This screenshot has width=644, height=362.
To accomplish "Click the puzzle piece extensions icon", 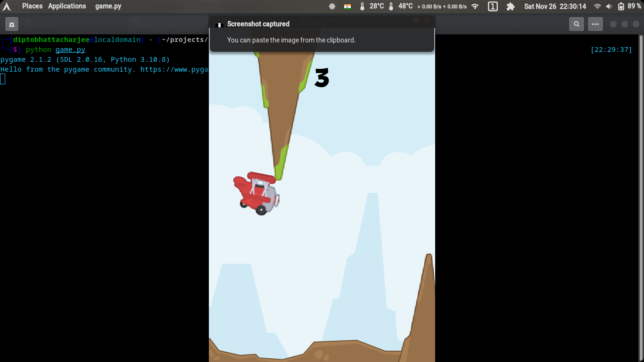I will (x=511, y=7).
